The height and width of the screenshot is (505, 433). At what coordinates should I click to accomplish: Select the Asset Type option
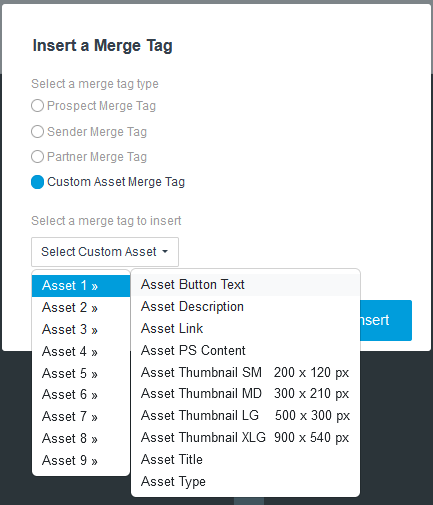point(245,482)
